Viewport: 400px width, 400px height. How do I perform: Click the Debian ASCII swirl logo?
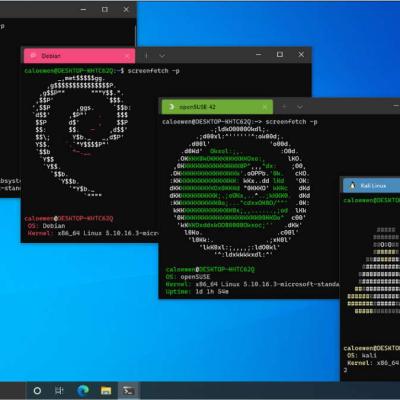(83, 137)
